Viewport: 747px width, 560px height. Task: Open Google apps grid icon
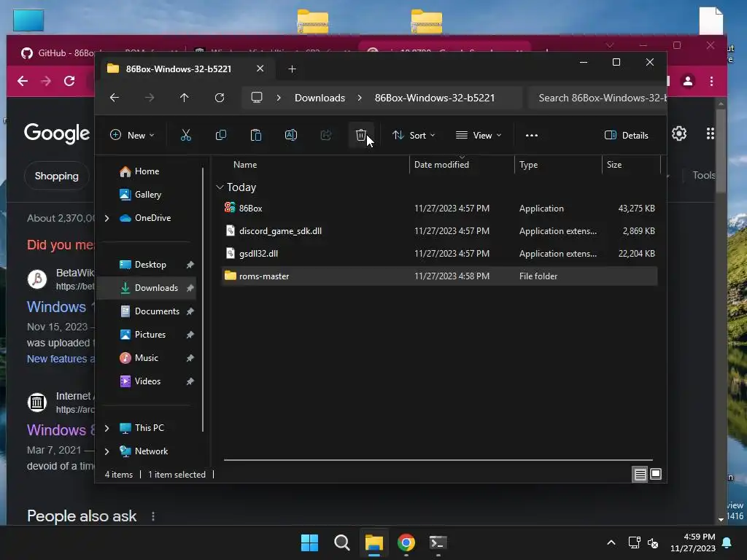[x=710, y=133]
